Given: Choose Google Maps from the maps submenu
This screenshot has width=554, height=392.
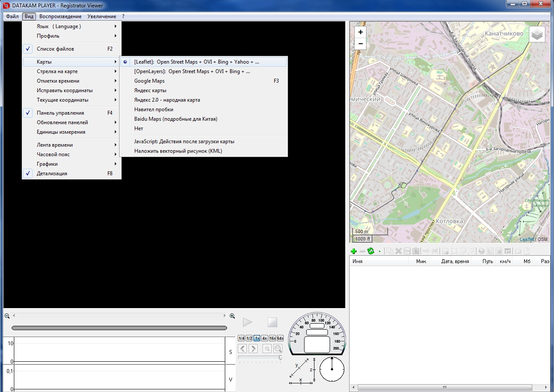Looking at the screenshot, I should [x=149, y=81].
